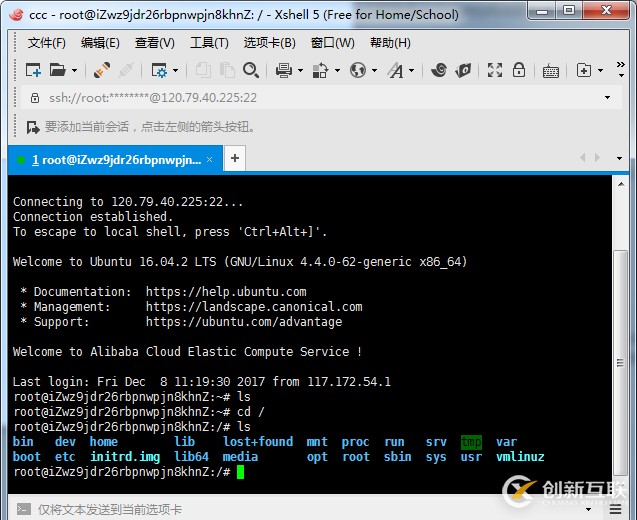Click the Xshell app icon in title bar
The image size is (637, 520).
pyautogui.click(x=17, y=15)
